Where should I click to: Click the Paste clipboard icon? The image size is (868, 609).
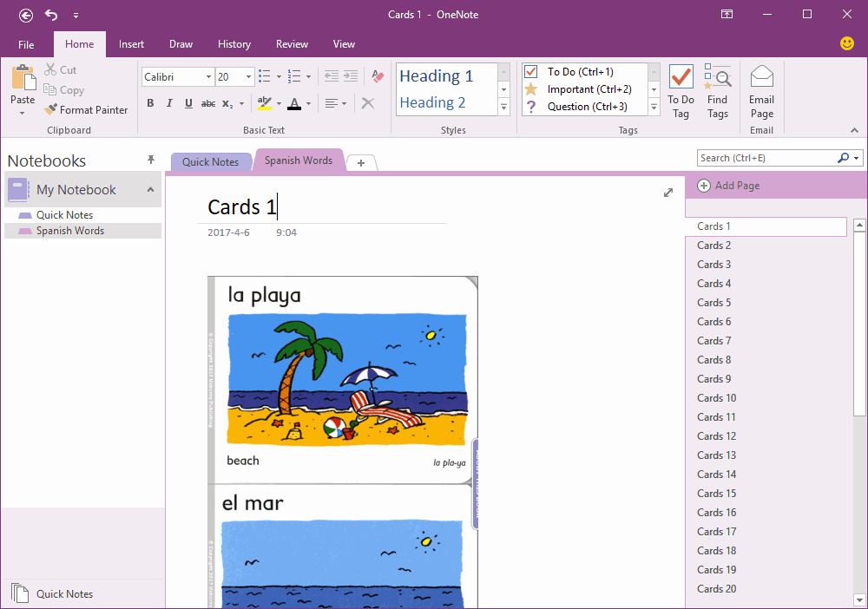[x=23, y=77]
